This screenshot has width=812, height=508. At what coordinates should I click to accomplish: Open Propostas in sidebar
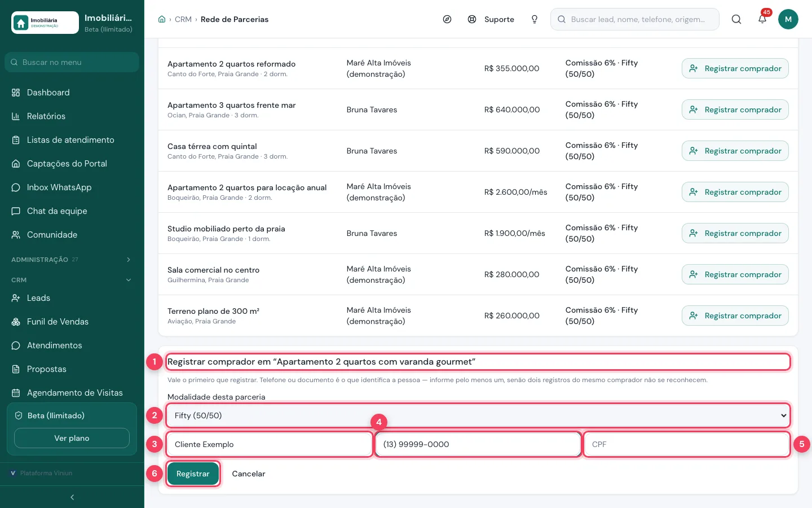pyautogui.click(x=72, y=369)
